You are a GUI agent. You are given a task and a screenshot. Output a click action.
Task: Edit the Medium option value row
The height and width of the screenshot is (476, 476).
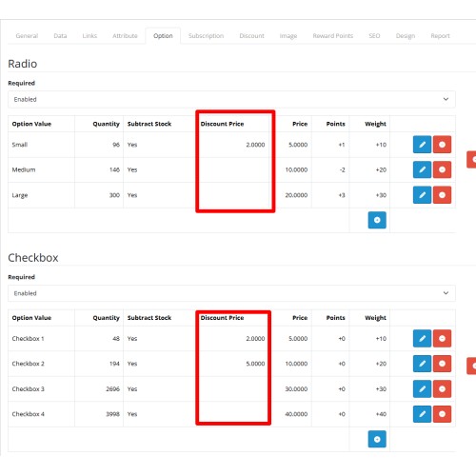click(x=422, y=169)
